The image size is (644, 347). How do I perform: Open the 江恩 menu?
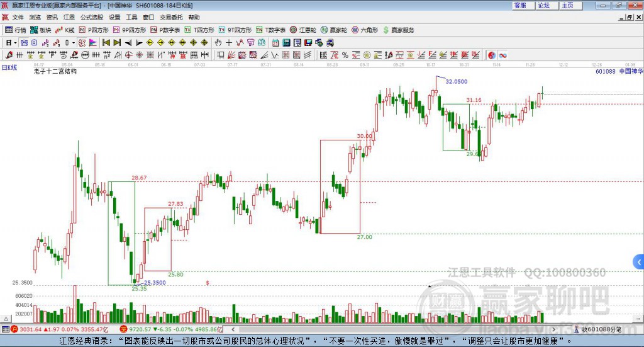[x=69, y=17]
